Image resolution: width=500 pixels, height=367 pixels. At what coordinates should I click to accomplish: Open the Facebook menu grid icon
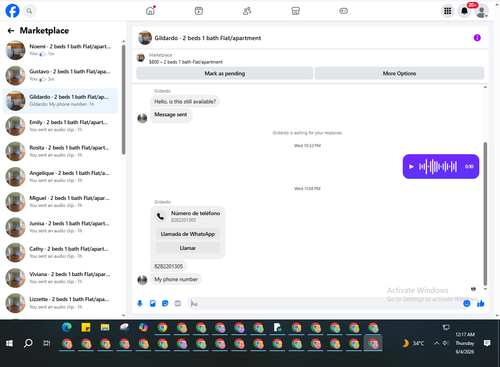pyautogui.click(x=448, y=11)
